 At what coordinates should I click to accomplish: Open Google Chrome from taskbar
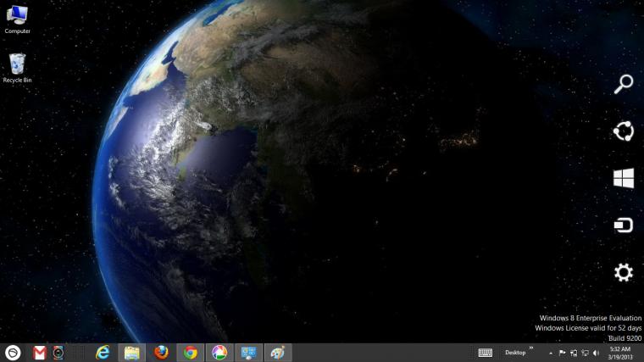[190, 353]
